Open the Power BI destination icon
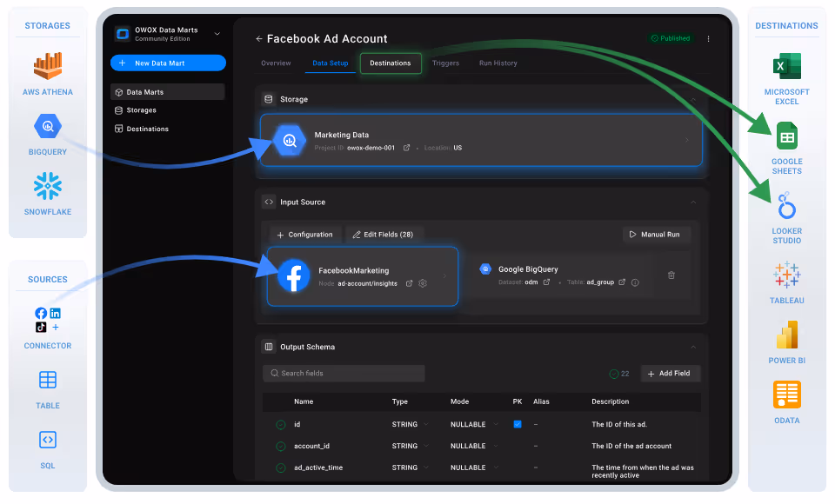The height and width of the screenshot is (504, 835). click(786, 335)
